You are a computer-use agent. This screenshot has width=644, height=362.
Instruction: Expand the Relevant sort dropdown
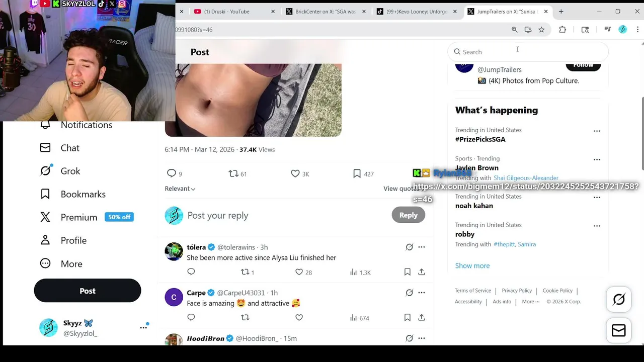point(180,189)
